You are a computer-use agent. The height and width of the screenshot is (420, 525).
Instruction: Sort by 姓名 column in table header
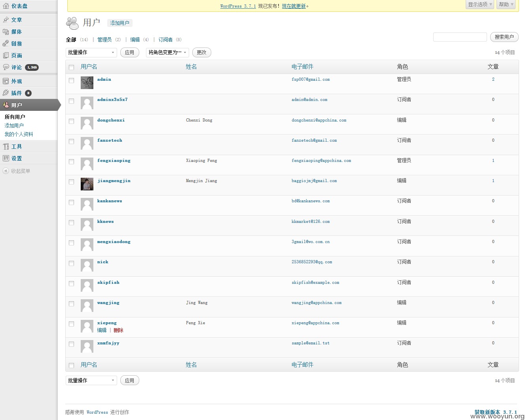pos(191,67)
